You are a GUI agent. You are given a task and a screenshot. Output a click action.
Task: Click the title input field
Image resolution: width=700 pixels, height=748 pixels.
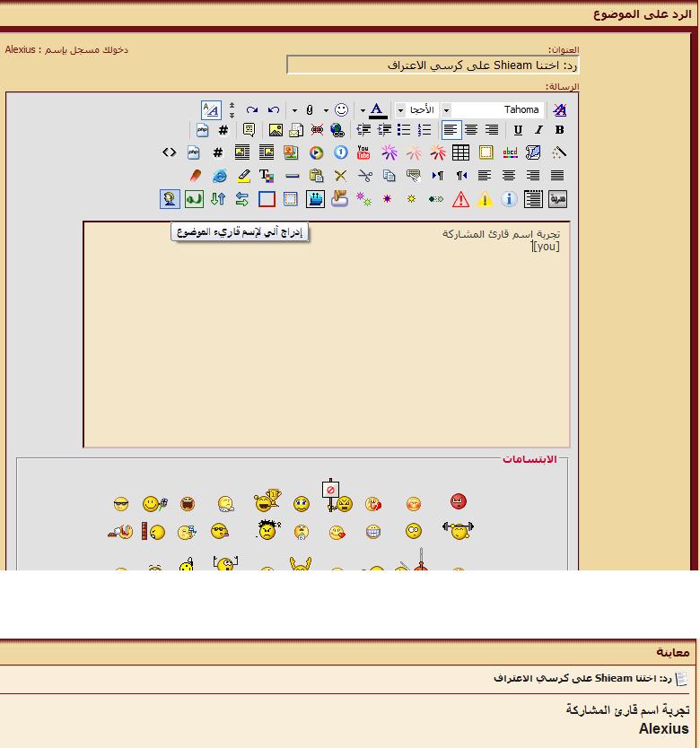[x=433, y=65]
